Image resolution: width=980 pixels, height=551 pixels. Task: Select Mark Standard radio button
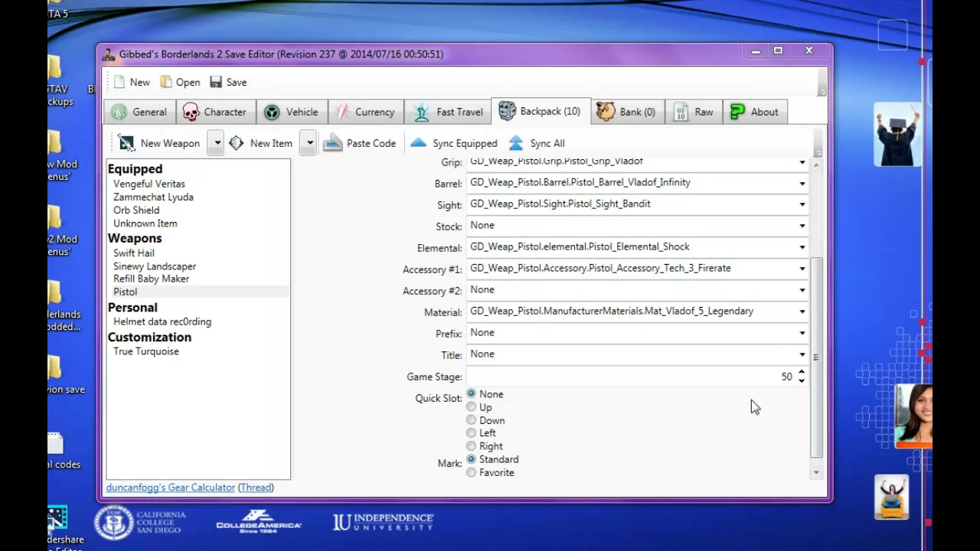click(x=471, y=459)
